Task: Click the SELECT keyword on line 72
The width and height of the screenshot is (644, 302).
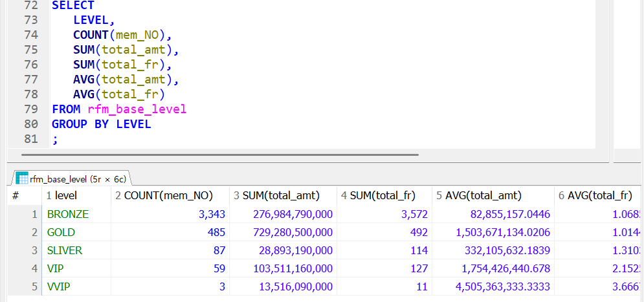Action: coord(73,5)
